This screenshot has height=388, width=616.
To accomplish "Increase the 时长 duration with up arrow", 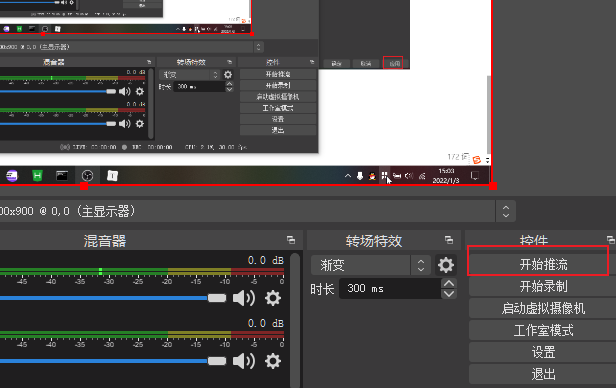I will 449,283.
